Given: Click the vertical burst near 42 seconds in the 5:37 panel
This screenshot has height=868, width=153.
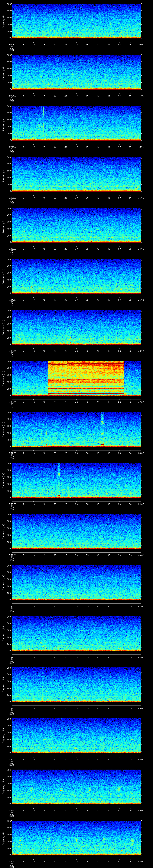Looking at the screenshot, I should (x=102, y=429).
